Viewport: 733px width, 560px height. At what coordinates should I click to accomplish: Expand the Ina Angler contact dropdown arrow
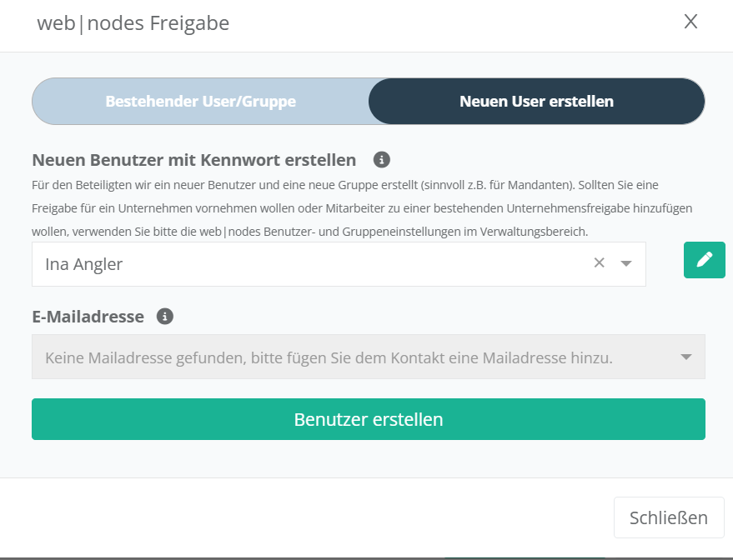pyautogui.click(x=626, y=263)
